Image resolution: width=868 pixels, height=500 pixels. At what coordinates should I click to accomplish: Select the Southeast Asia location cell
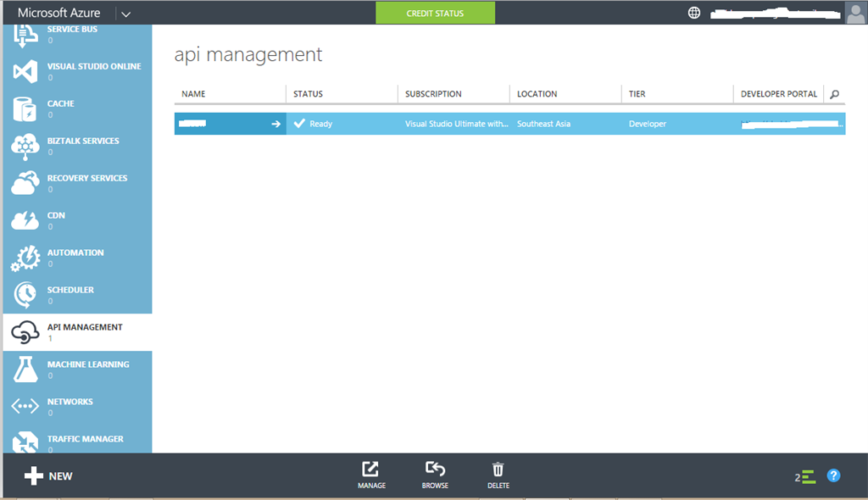(543, 124)
